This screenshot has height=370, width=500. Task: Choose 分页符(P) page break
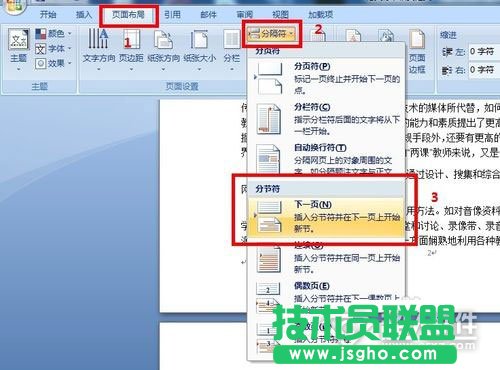327,78
